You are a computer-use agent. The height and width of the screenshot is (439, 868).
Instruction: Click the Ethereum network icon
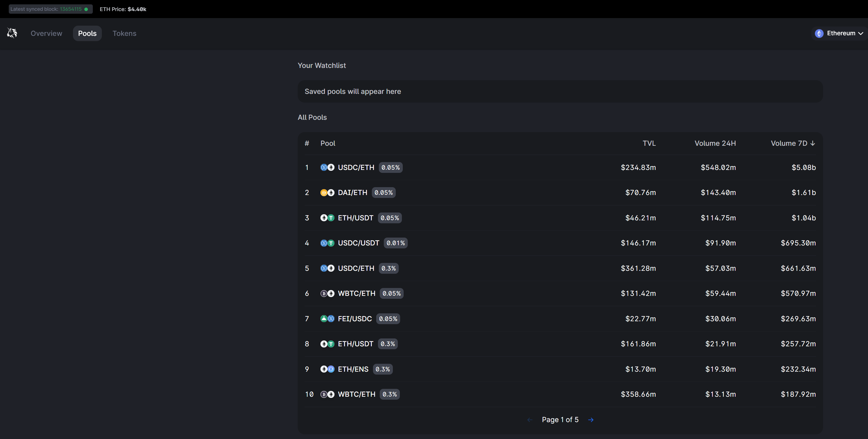(x=819, y=33)
